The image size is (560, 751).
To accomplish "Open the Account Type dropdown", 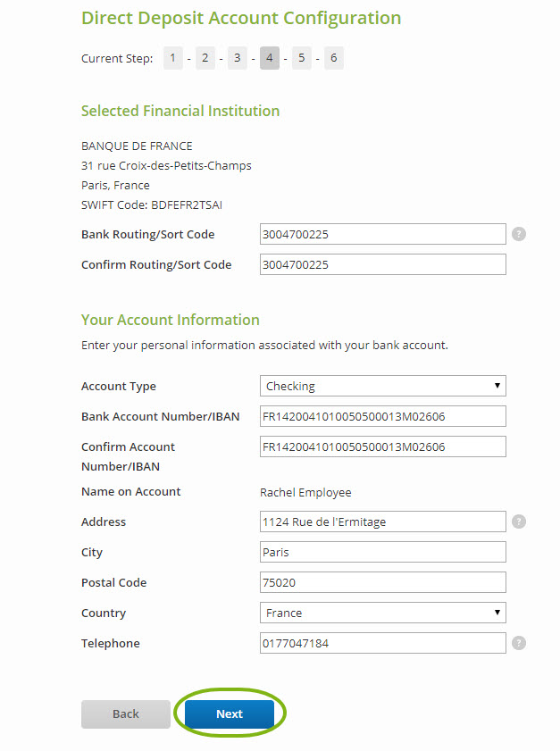I will (383, 386).
